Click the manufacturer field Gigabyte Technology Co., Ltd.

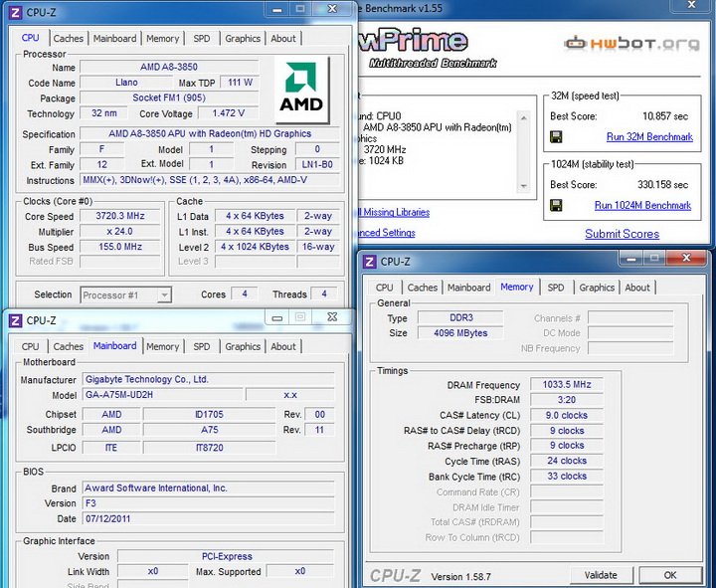[x=208, y=380]
